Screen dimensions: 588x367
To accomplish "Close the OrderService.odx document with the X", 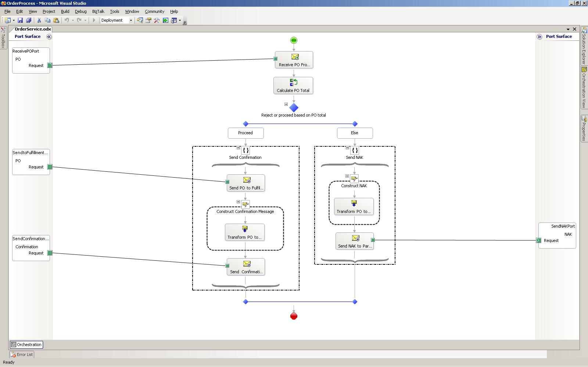I will 575,29.
